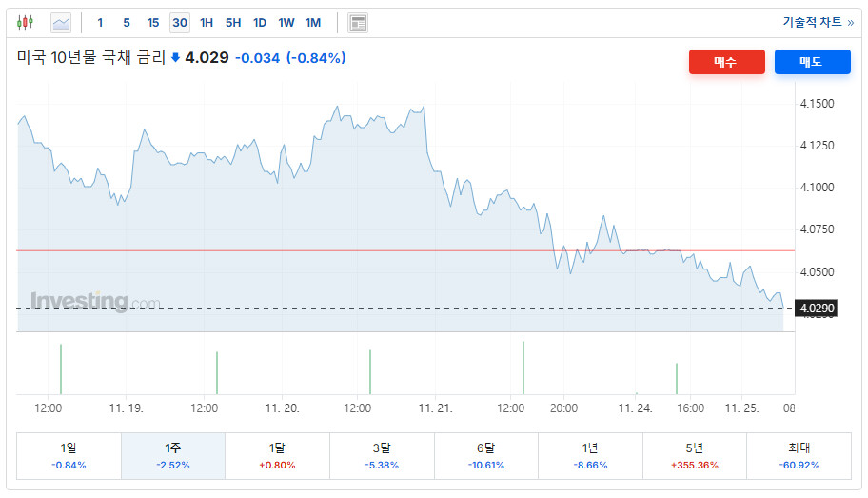Click the 4.0290 current price label
868x498 pixels.
pos(818,309)
